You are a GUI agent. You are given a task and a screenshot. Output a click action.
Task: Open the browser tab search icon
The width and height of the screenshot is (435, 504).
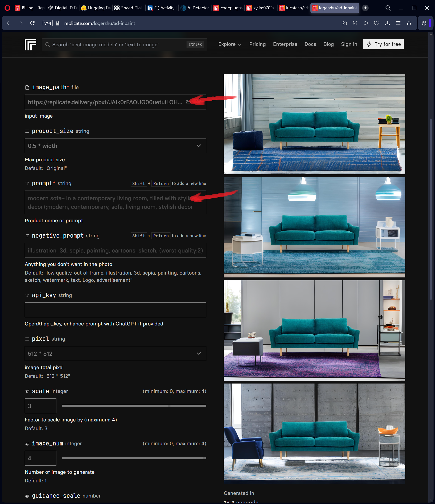388,8
